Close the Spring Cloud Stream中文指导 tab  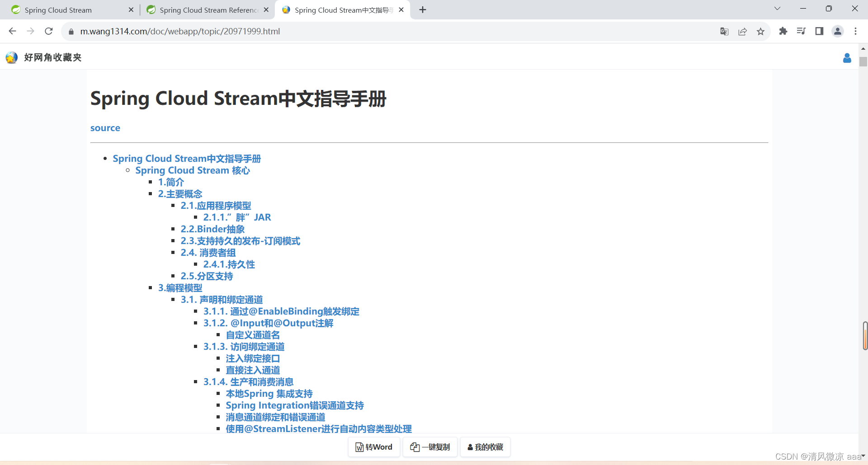tap(401, 9)
